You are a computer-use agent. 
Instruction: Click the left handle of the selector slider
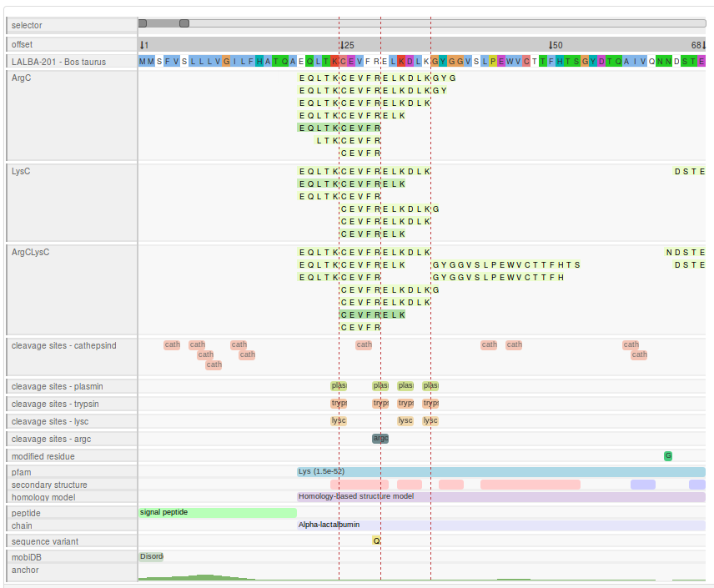[143, 23]
